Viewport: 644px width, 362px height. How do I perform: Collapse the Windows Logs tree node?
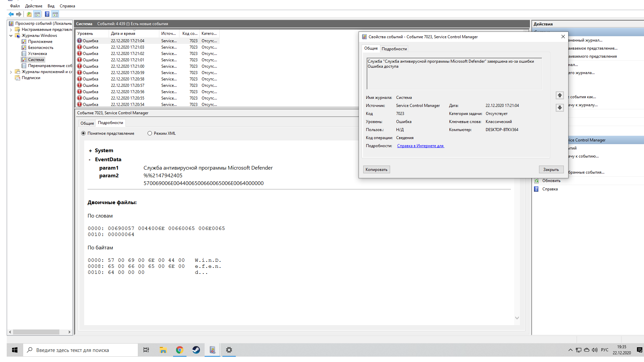pyautogui.click(x=11, y=36)
